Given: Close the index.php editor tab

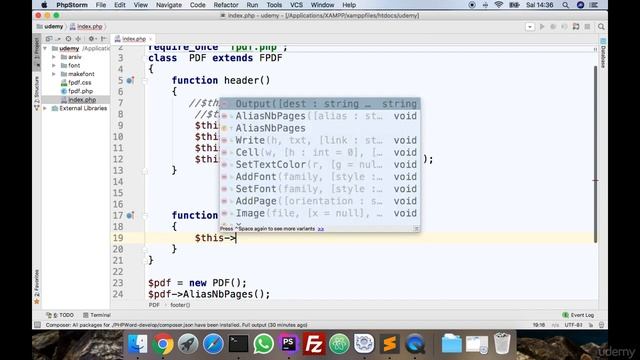Looking at the screenshot, I should click(151, 39).
